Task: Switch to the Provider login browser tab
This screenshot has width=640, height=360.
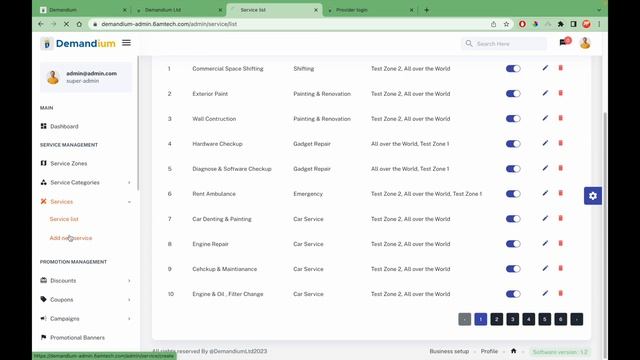Action: [370, 10]
